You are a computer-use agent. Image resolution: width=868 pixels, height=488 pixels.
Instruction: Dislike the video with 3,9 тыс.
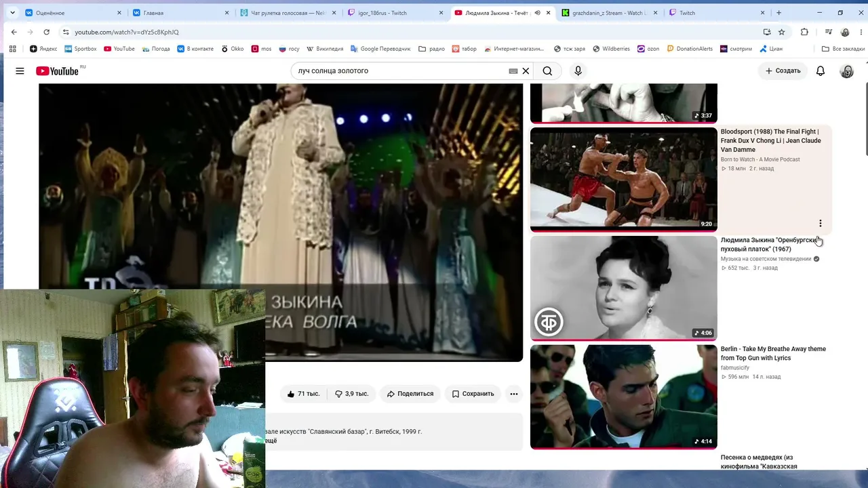click(x=351, y=394)
